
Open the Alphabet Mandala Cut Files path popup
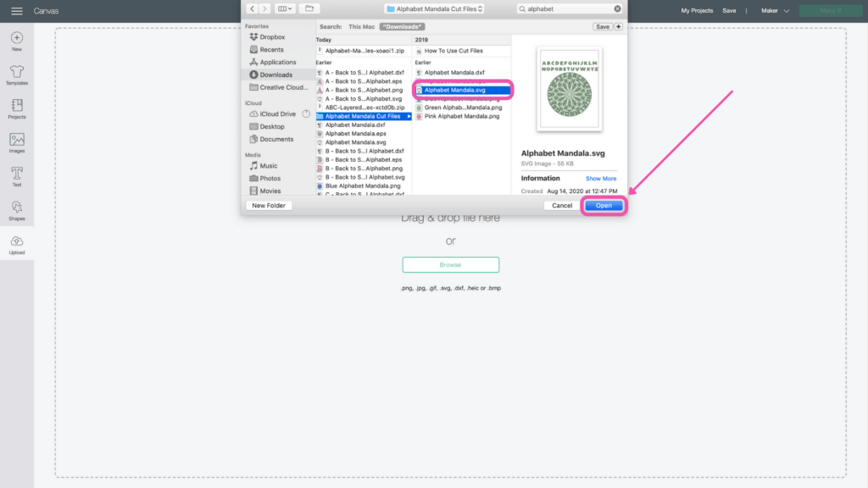point(435,8)
